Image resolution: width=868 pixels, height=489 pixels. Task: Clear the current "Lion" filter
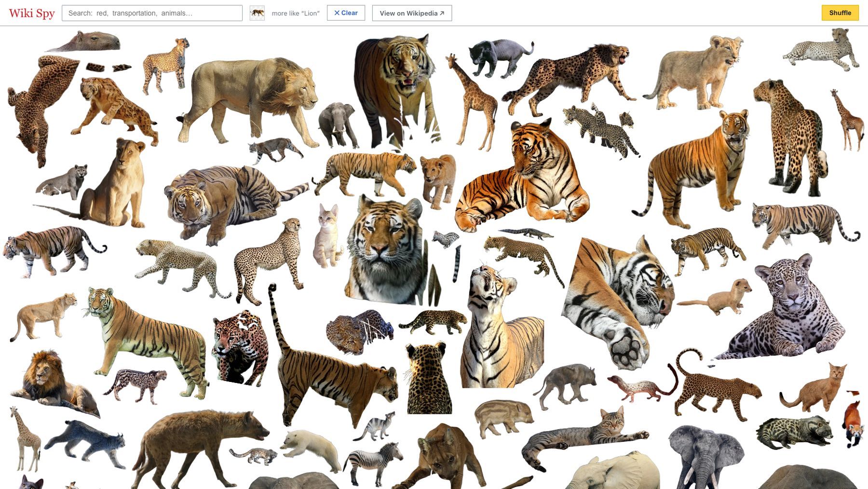(346, 13)
